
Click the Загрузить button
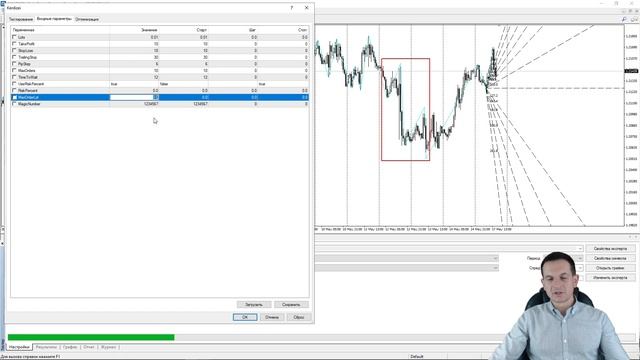pos(254,304)
